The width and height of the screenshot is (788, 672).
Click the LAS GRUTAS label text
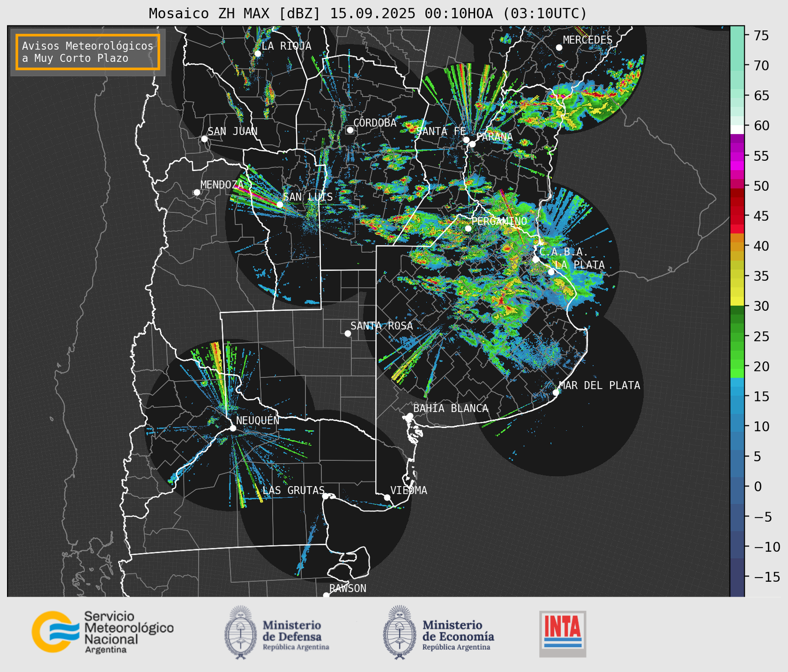coord(293,490)
